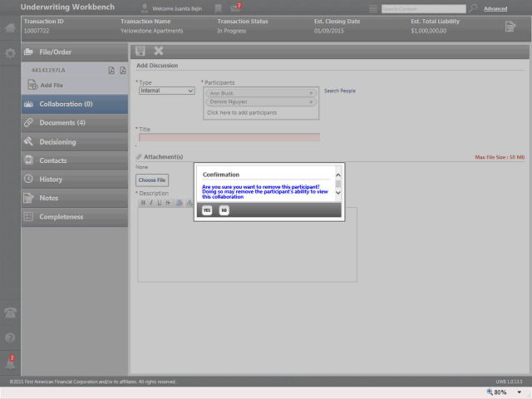Click transaction name Yellowstone Apartments
Viewport: 532px width, 399px height.
pyautogui.click(x=151, y=31)
